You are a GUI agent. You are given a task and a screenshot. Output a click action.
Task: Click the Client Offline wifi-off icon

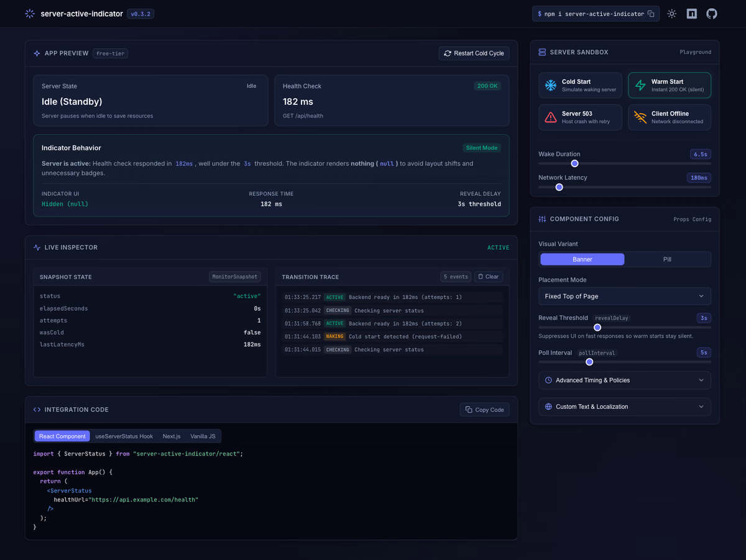coord(640,117)
